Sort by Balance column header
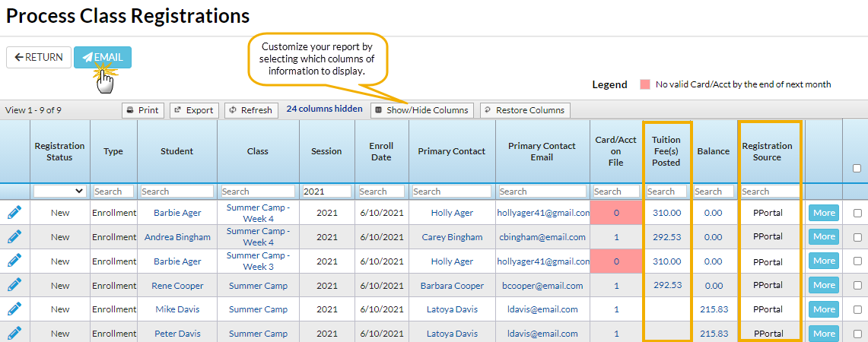 tap(714, 151)
